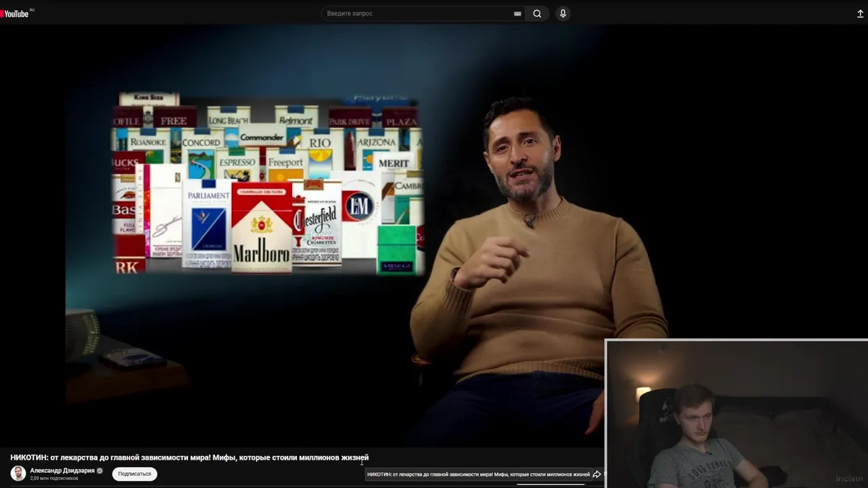Screen dimensions: 868x488
Task: Click the verified badge next to channel name
Action: tap(100, 470)
